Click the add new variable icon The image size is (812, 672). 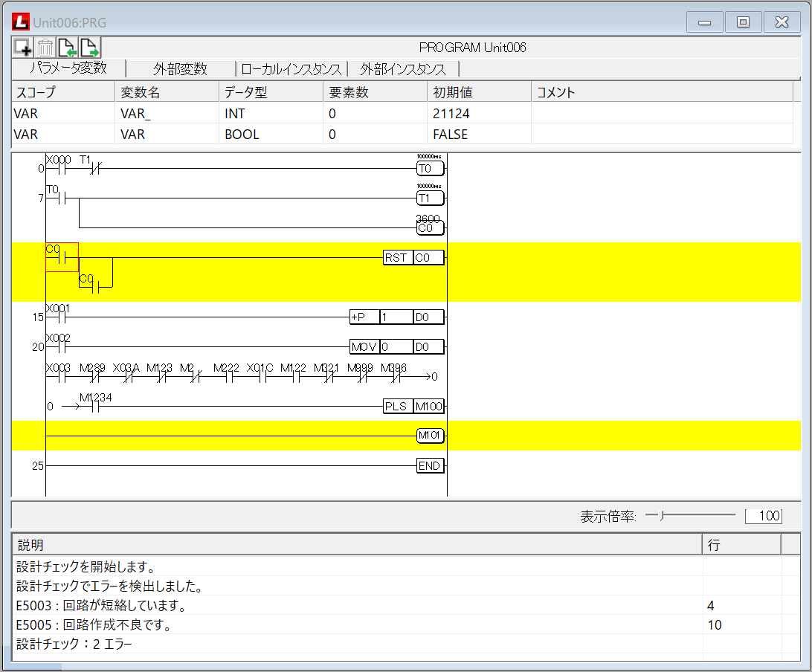(22, 48)
